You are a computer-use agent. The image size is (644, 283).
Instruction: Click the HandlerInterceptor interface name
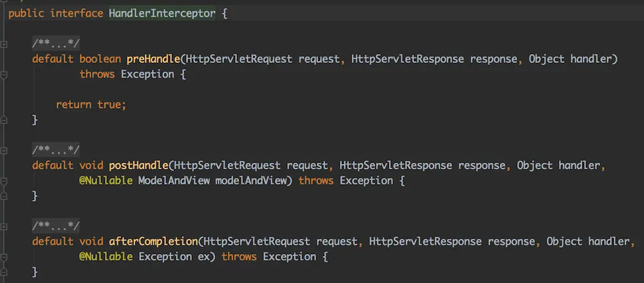161,14
